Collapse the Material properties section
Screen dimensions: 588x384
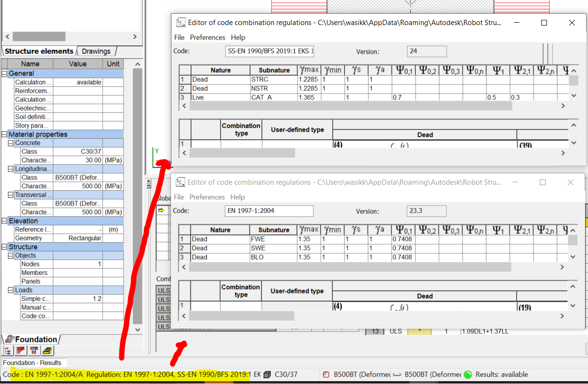4,134
